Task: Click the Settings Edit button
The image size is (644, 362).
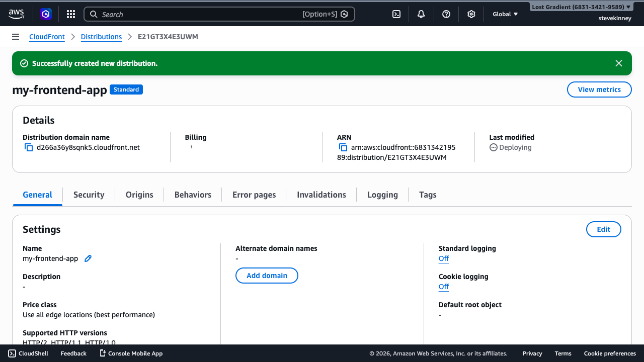Action: click(604, 229)
